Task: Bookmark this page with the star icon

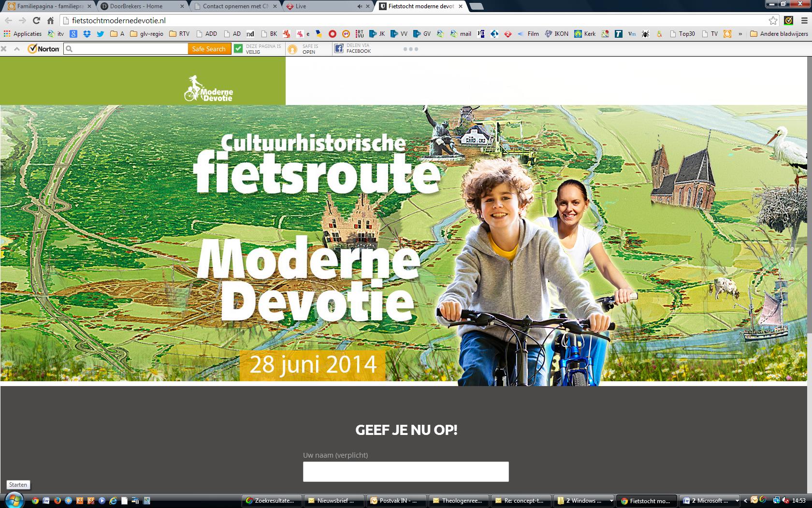Action: coord(773,20)
